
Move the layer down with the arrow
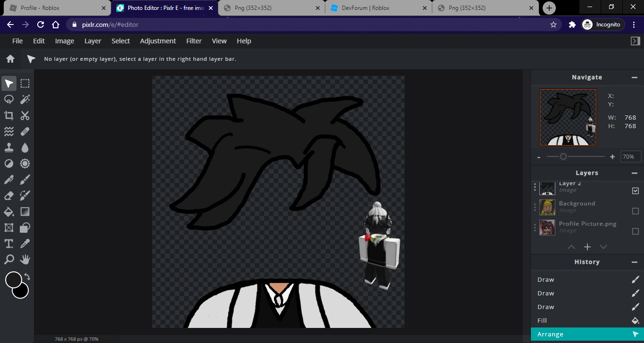pyautogui.click(x=603, y=247)
